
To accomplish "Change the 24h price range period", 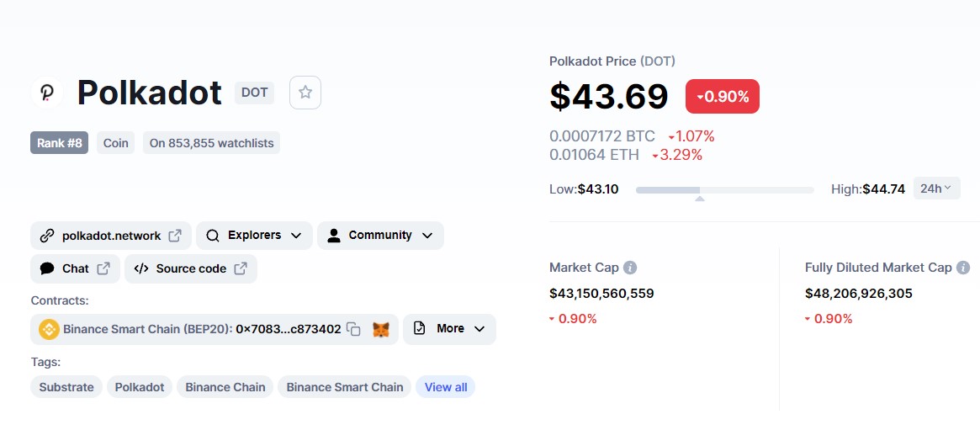I will (936, 188).
